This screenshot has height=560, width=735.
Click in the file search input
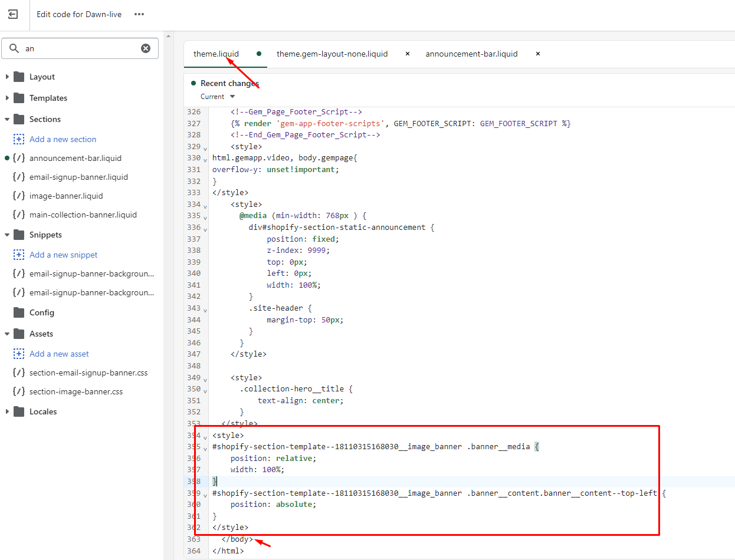[x=80, y=48]
